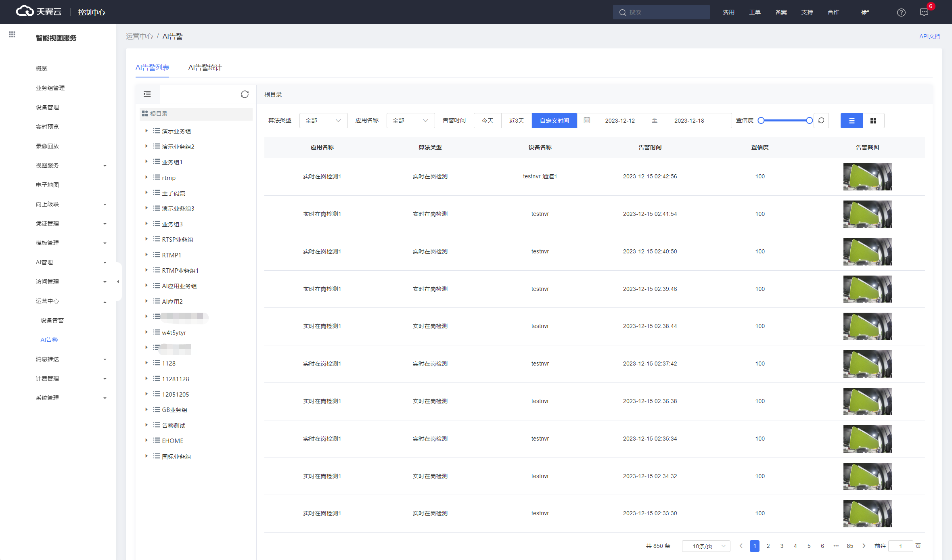Select the 自定义时间 filter option

click(554, 121)
